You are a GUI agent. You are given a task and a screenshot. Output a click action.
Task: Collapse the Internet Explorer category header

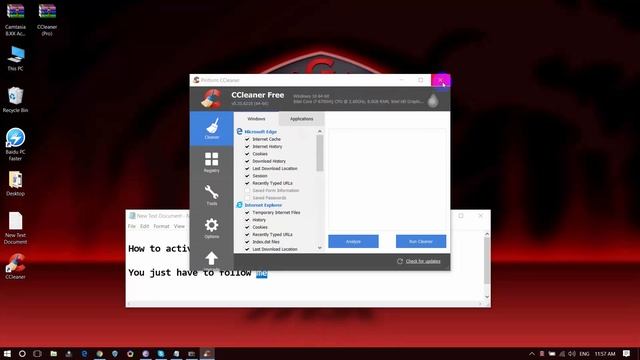tap(263, 205)
